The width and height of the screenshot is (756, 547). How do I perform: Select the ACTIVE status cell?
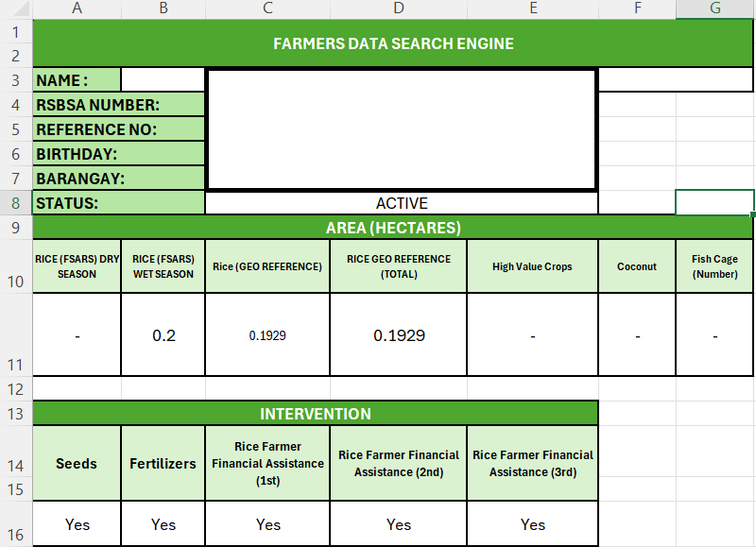401,203
